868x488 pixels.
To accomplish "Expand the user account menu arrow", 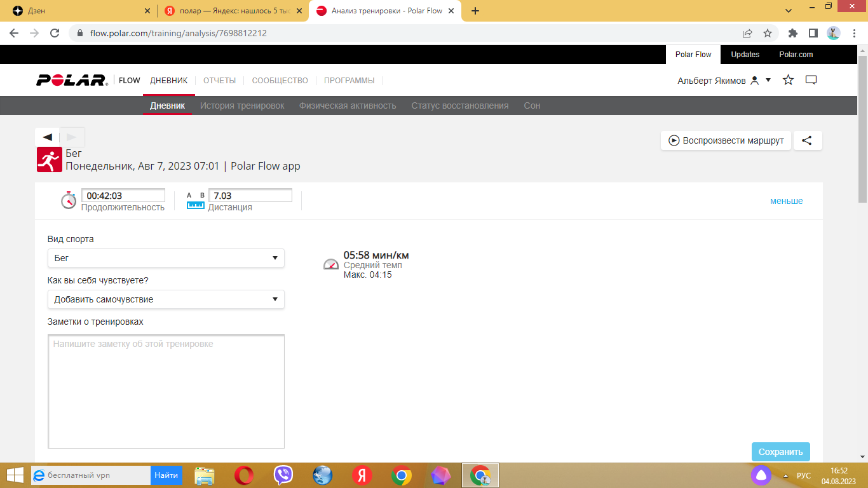I will (x=768, y=80).
